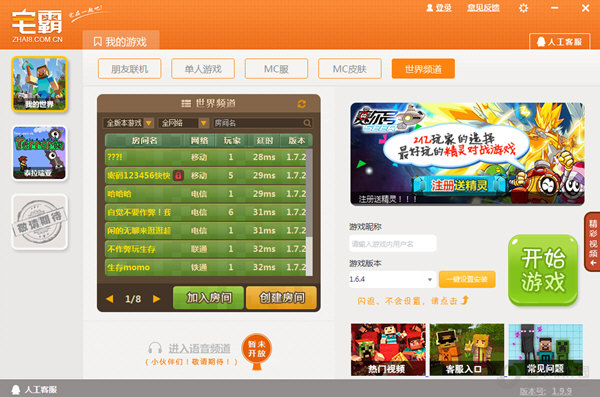Open the 注册送精灵 ad banner
This screenshot has width=600, height=397.
pos(467,154)
